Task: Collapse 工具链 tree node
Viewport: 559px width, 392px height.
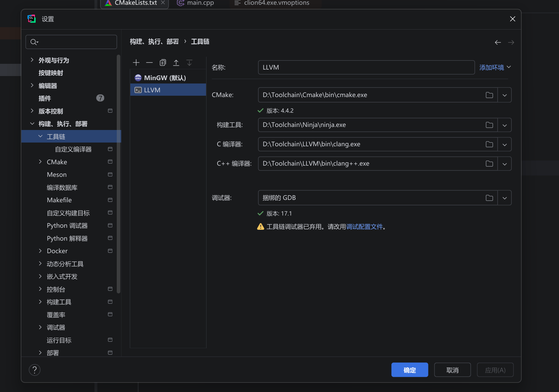Action: (40, 136)
